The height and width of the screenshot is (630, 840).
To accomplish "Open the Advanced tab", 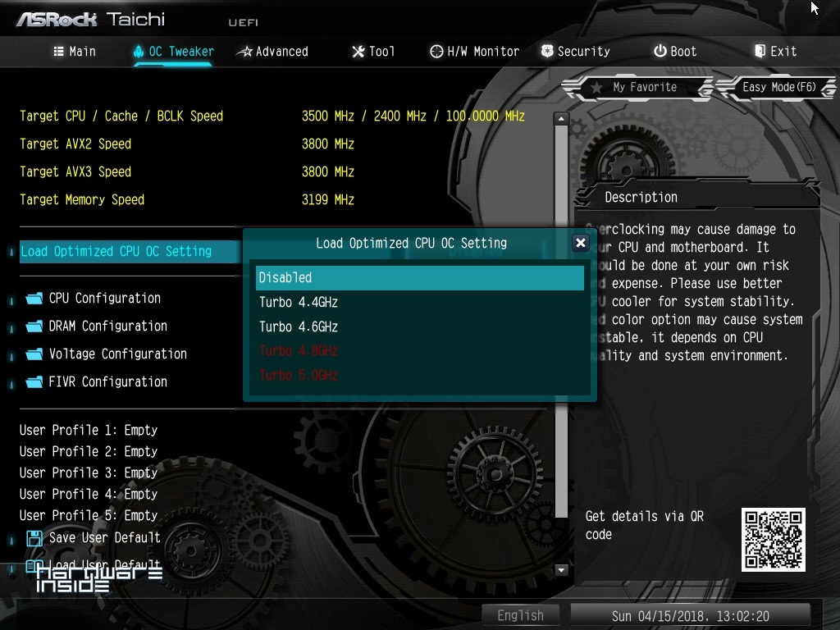I will click(x=273, y=52).
